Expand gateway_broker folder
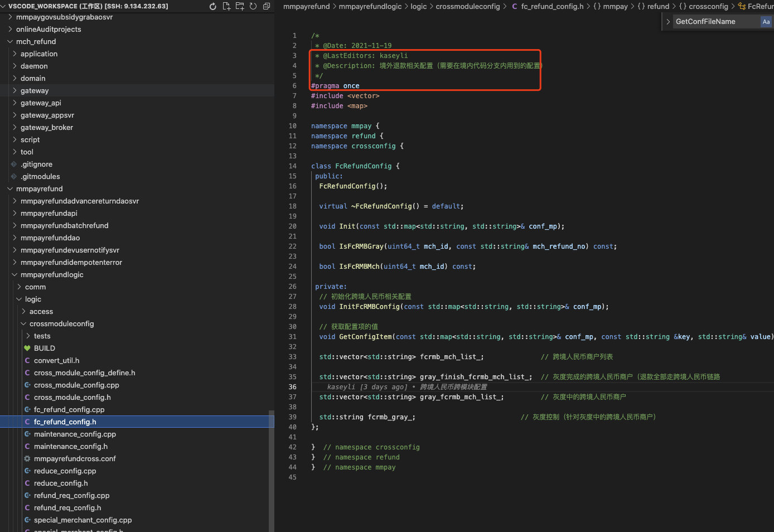 click(x=14, y=127)
